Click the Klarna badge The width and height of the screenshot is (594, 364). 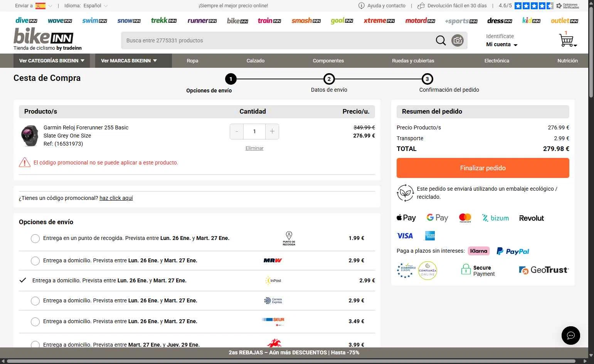[x=479, y=251]
